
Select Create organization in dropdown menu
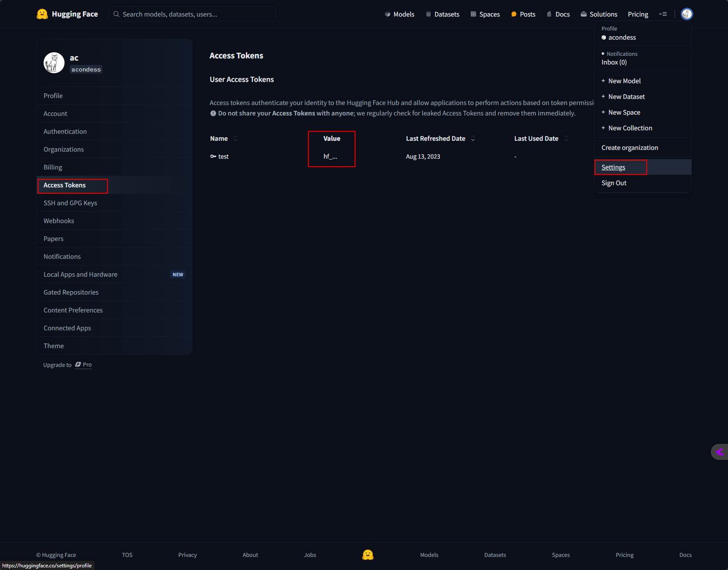tap(643, 147)
